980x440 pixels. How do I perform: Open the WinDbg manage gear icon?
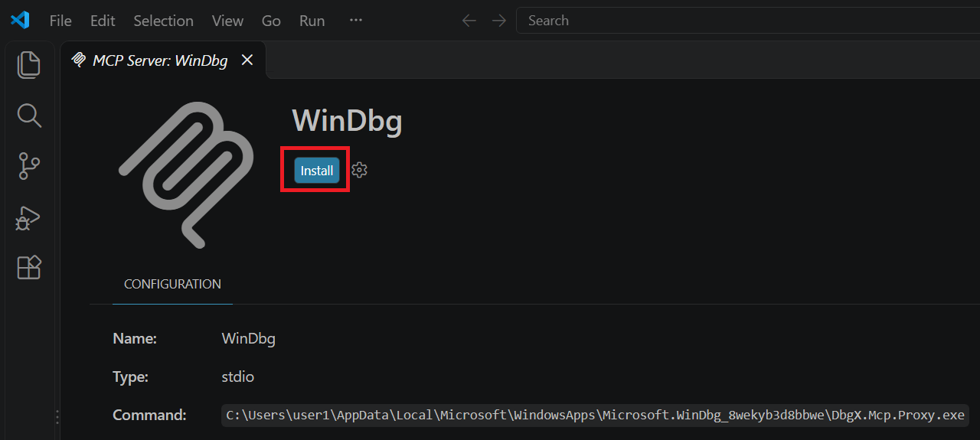point(359,171)
